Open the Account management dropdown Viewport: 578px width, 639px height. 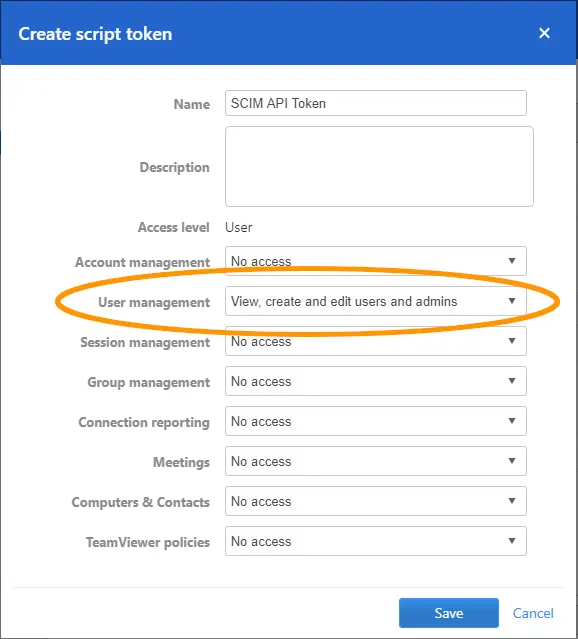(x=375, y=261)
